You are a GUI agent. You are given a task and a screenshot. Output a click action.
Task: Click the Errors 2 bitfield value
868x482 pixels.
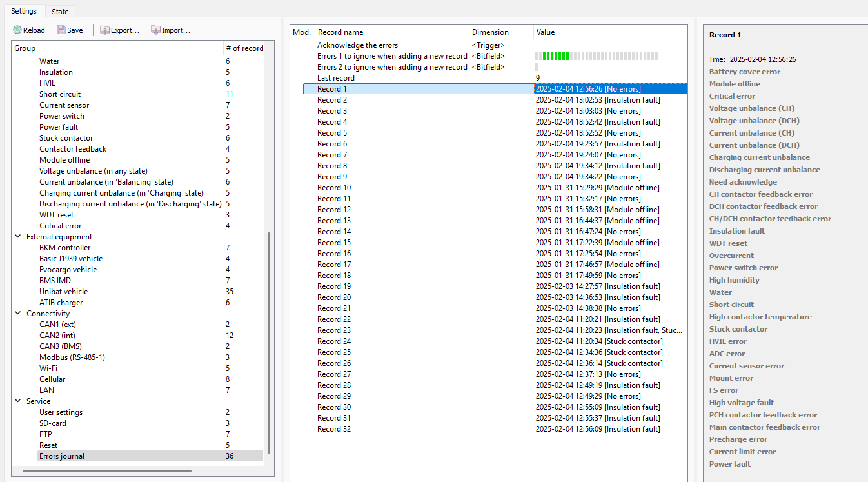pyautogui.click(x=537, y=67)
